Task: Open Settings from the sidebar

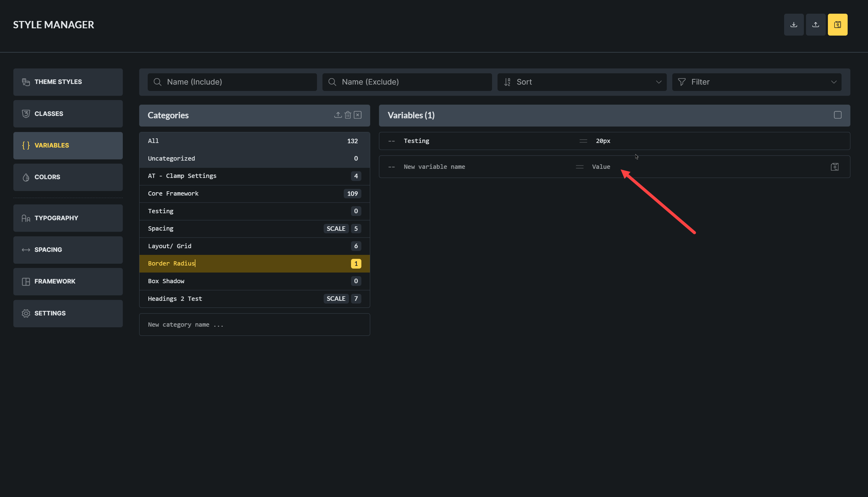Action: click(68, 313)
